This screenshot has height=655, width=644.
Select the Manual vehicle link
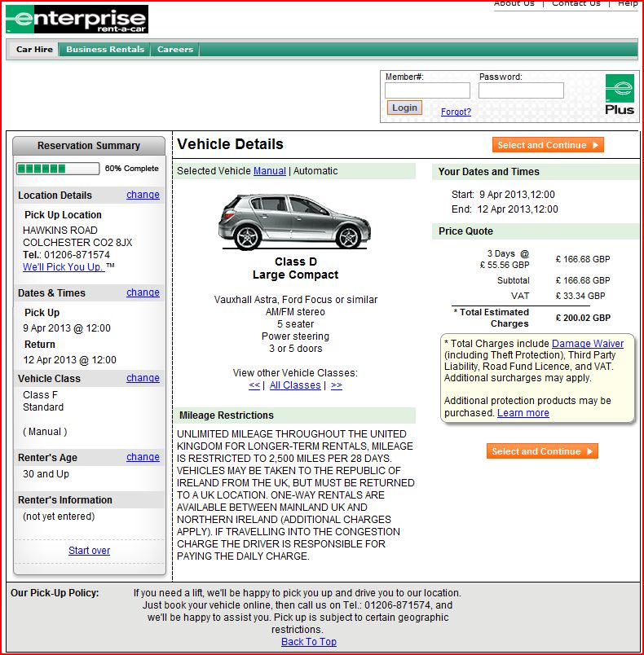270,171
